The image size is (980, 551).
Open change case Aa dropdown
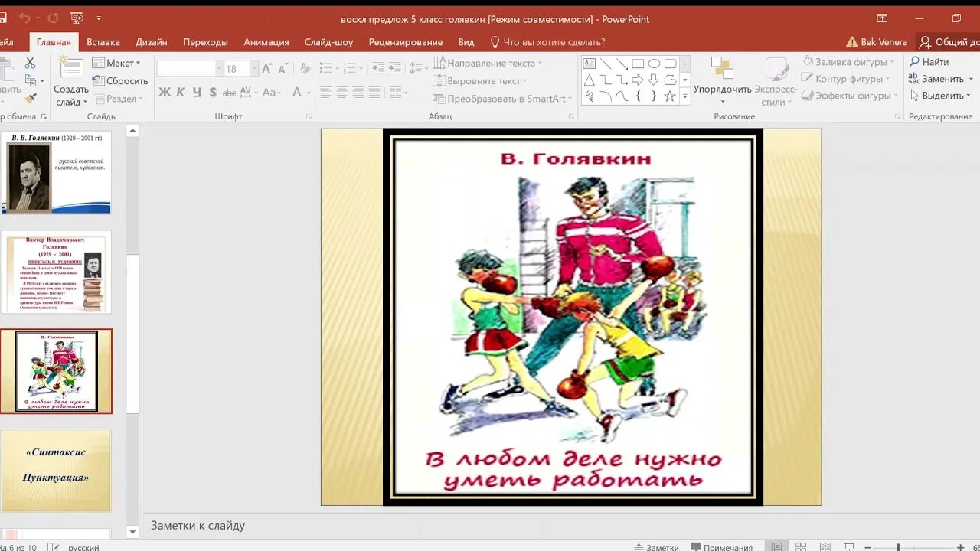(x=272, y=93)
